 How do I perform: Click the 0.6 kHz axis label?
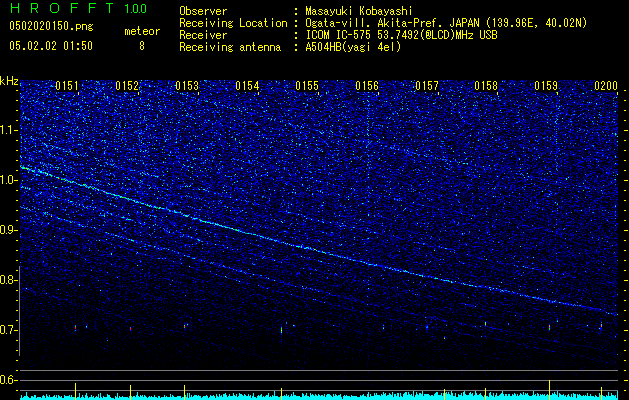click(9, 380)
